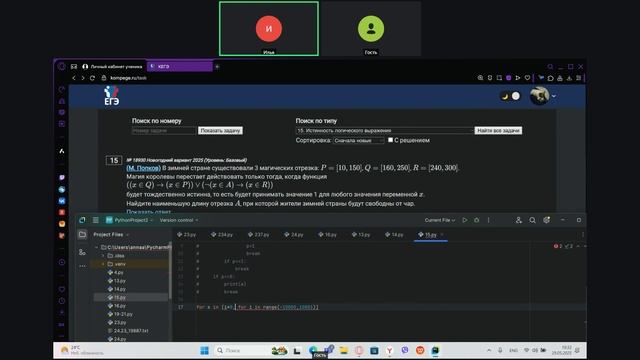Image resolution: width=640 pixels, height=360 pixels.
Task: Switch to 23.py editor tab
Action: coord(187,235)
